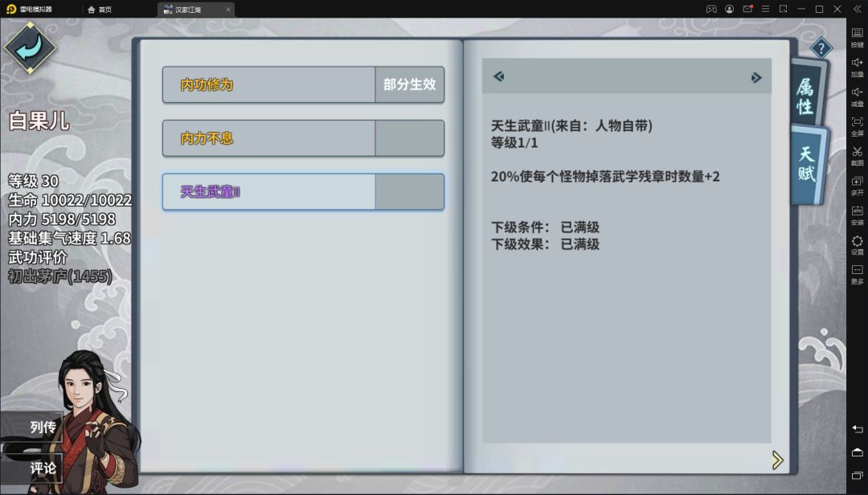
Task: Open the 更多 more tools icon
Action: click(857, 274)
